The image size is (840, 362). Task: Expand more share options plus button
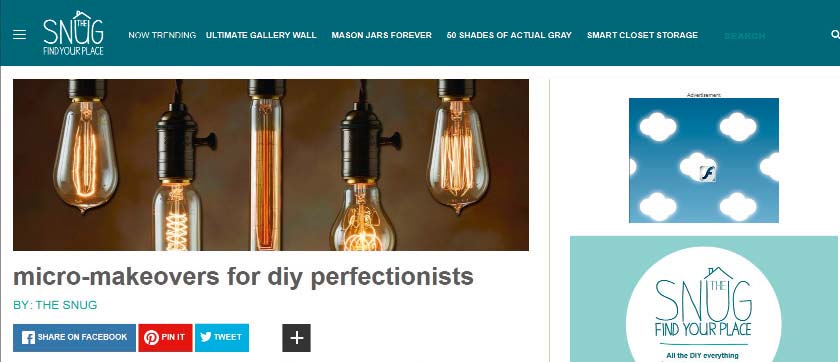(296, 338)
